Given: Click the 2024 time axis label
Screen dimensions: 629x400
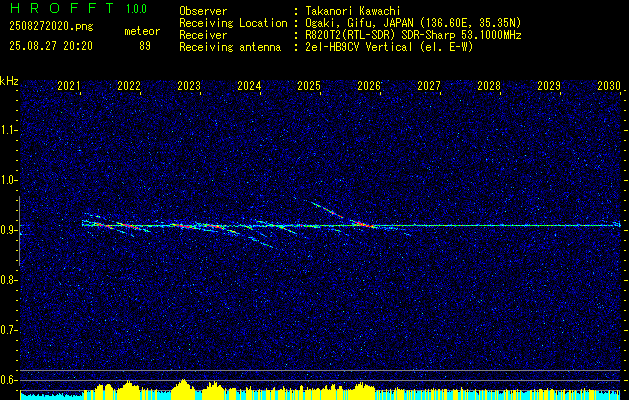Looking at the screenshot, I should (249, 86).
